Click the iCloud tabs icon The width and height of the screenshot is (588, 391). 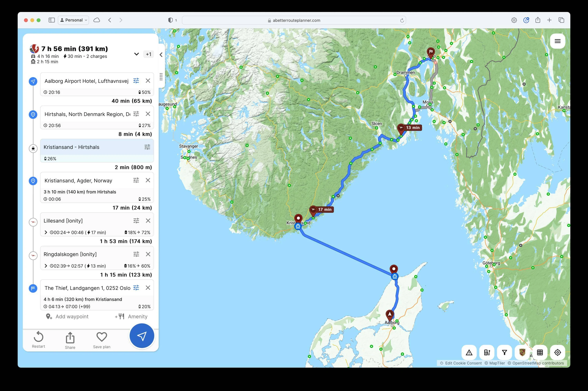pyautogui.click(x=97, y=20)
